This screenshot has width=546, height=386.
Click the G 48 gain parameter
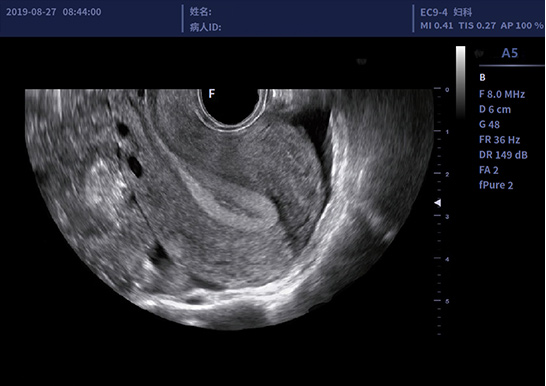pos(489,124)
